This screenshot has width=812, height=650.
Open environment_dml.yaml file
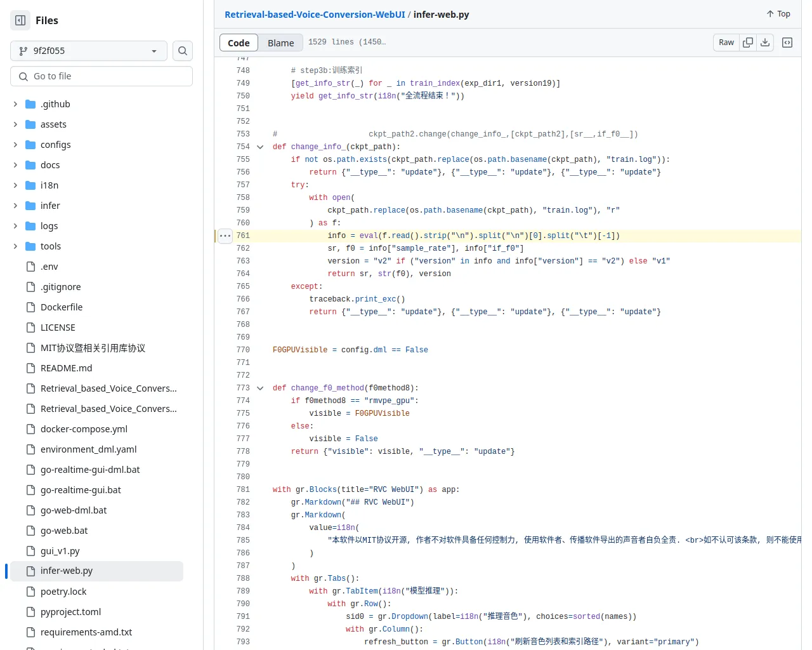coord(89,449)
